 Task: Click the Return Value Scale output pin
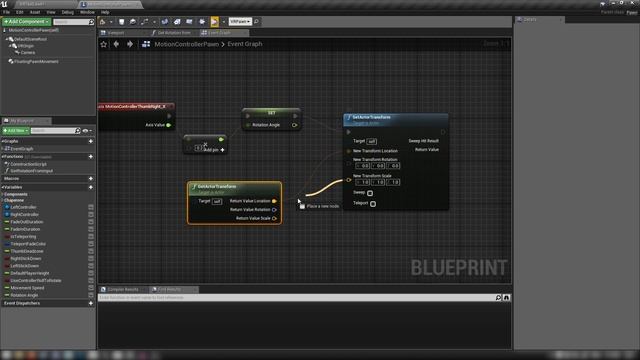(274, 218)
